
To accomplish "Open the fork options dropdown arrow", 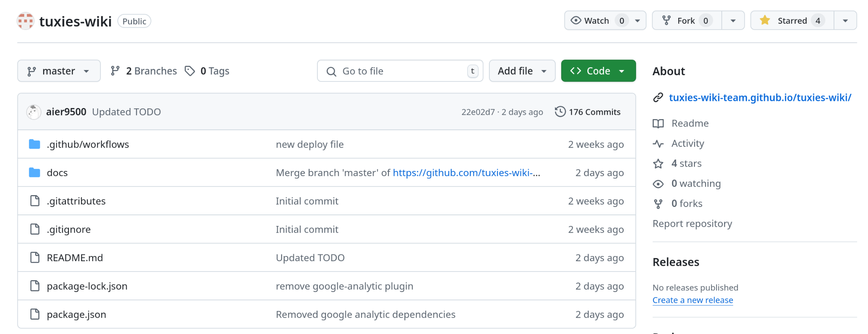I will (x=733, y=21).
